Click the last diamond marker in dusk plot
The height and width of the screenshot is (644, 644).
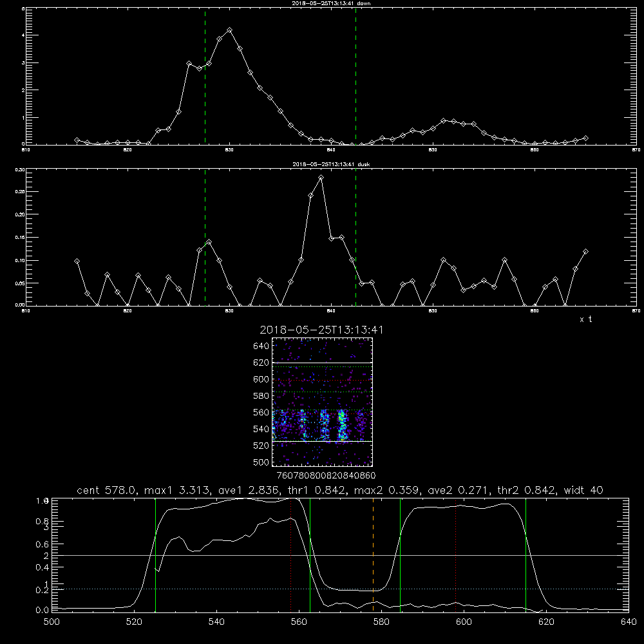click(585, 251)
